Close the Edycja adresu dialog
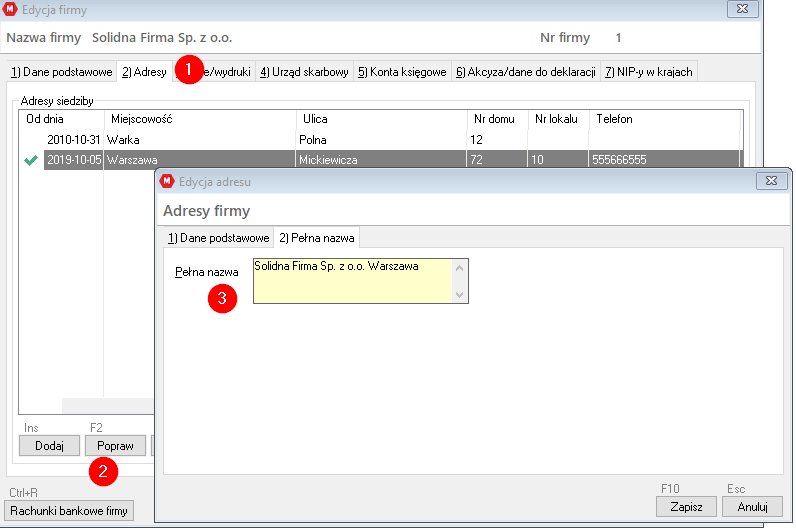Viewport: 796px width, 531px height. coord(771,181)
